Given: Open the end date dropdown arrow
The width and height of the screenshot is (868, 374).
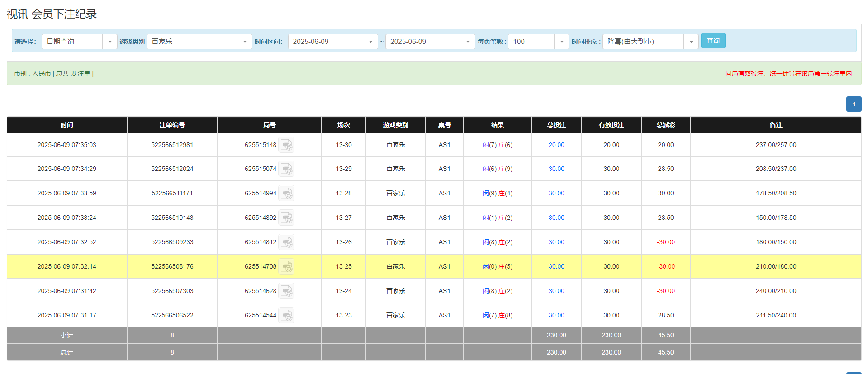Looking at the screenshot, I should pyautogui.click(x=467, y=42).
